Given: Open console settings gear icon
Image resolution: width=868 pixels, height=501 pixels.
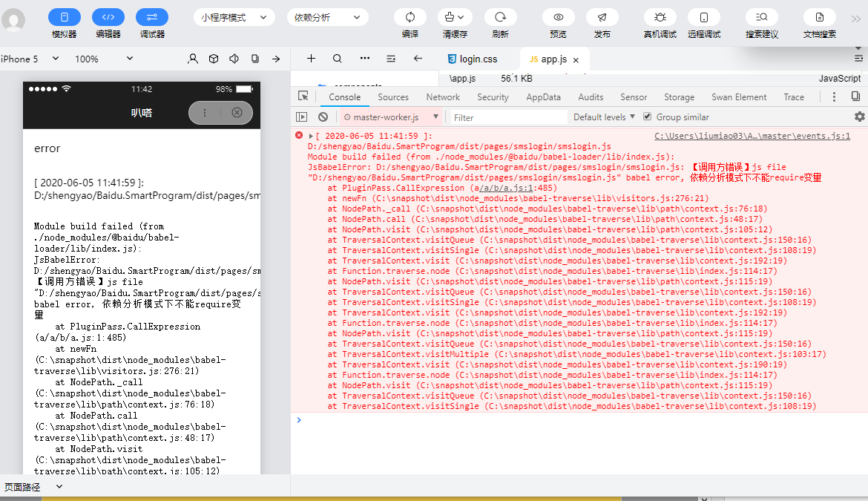Looking at the screenshot, I should pyautogui.click(x=860, y=117).
